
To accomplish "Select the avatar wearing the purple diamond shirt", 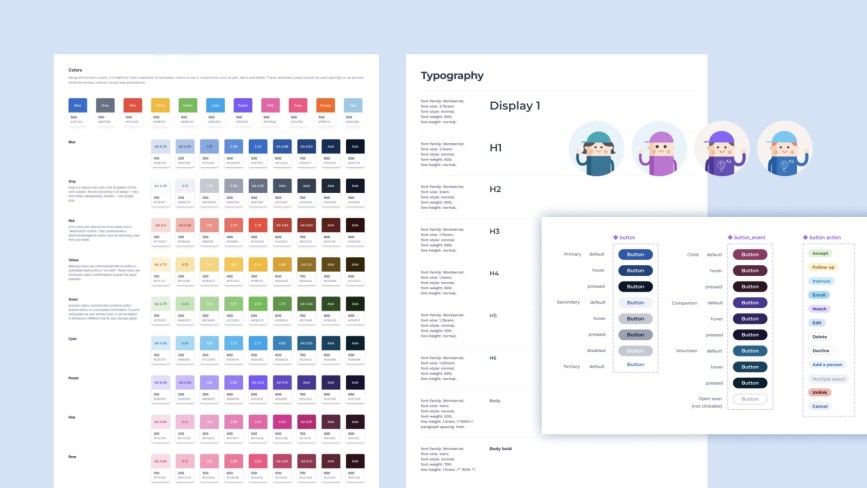I will tap(722, 149).
